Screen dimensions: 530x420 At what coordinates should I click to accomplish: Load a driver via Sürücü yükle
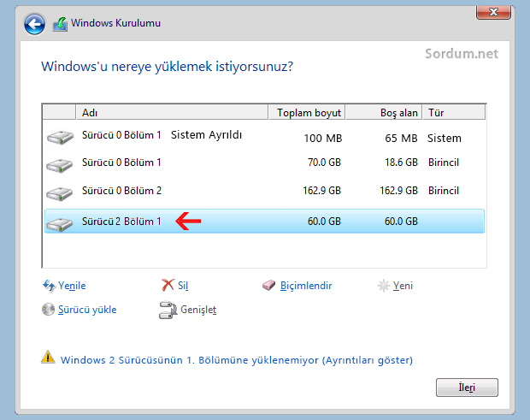tap(87, 310)
